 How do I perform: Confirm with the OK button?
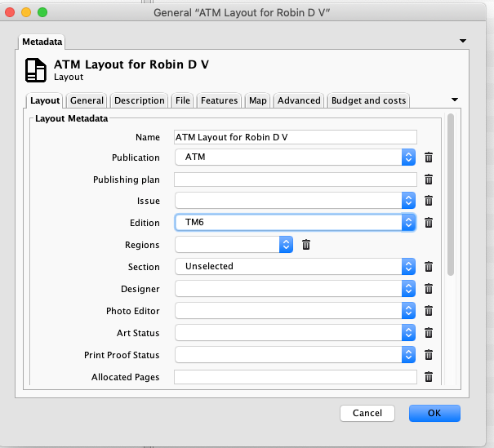coord(434,413)
